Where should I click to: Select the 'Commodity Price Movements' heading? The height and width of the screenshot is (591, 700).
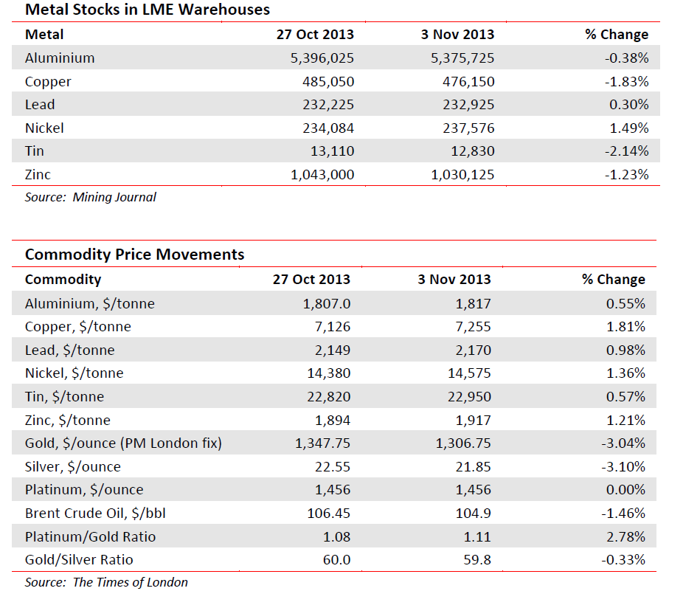[134, 255]
